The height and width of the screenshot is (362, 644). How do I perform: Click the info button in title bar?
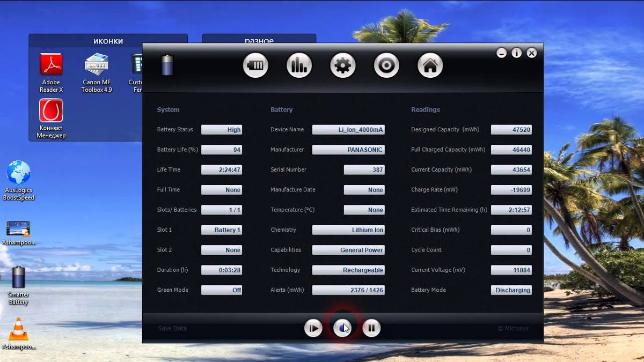click(x=517, y=53)
